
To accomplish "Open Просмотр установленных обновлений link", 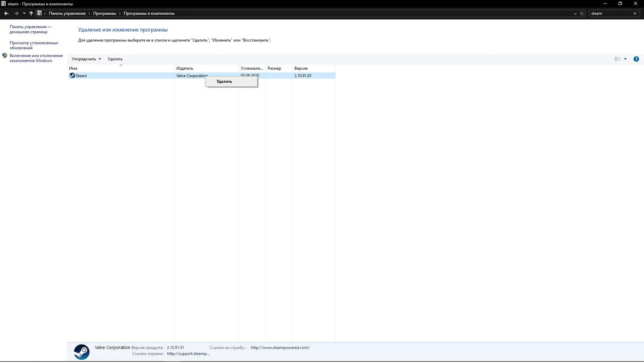I will (x=34, y=45).
